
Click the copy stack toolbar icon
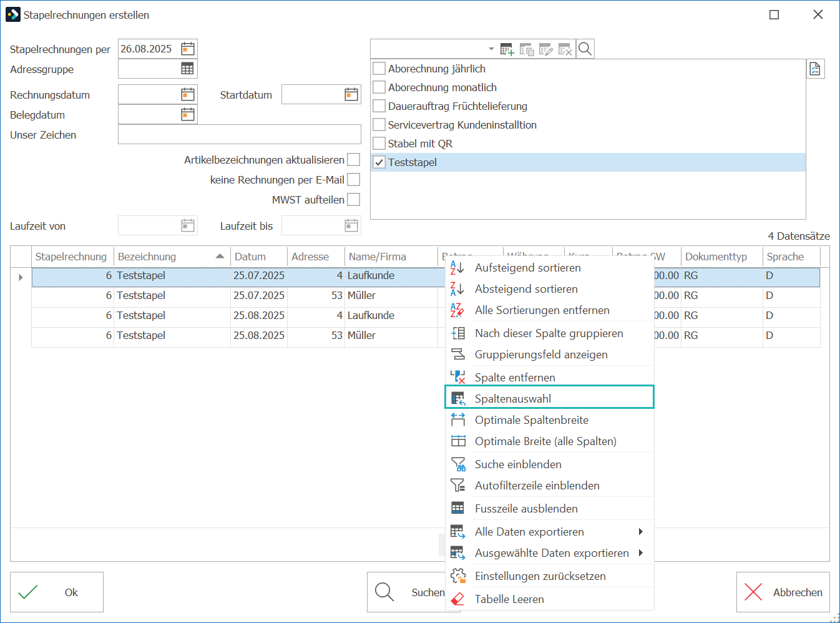(x=527, y=49)
